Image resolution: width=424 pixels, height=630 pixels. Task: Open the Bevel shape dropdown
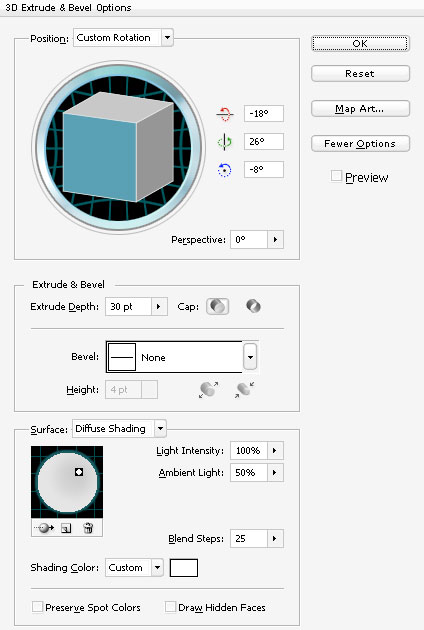coord(250,357)
